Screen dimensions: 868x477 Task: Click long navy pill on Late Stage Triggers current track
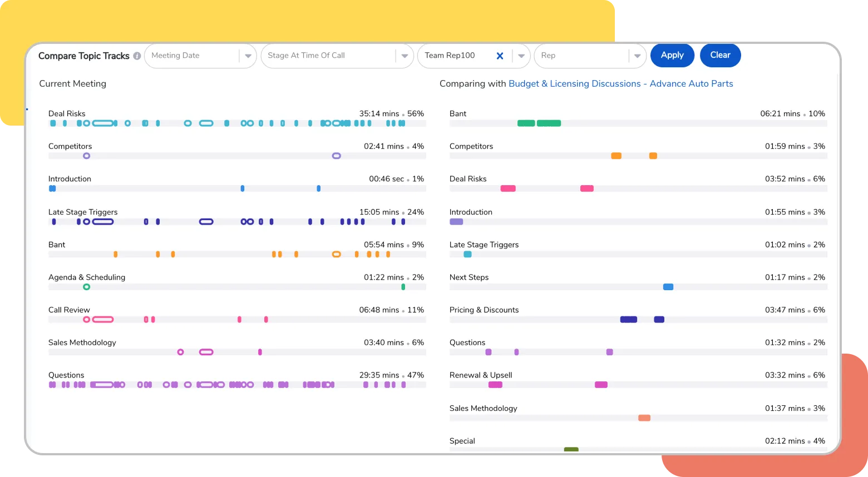click(103, 222)
